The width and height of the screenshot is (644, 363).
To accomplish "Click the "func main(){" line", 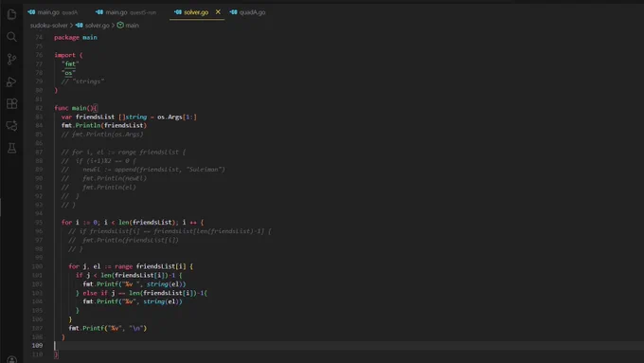I will tap(76, 108).
